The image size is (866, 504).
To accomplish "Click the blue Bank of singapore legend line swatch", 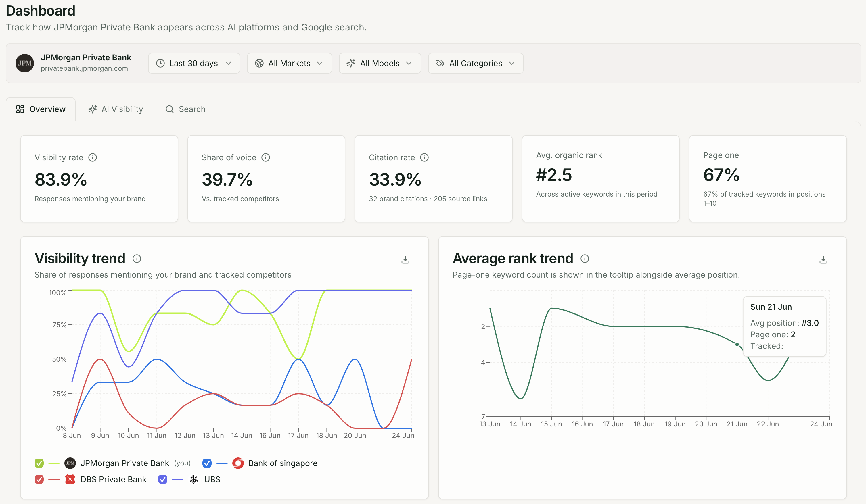I will (222, 463).
